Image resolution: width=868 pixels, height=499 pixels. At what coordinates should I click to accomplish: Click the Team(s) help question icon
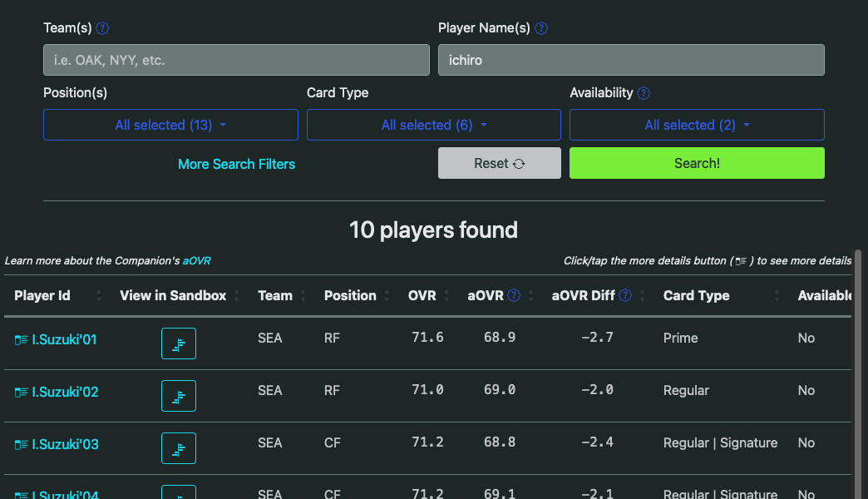click(x=102, y=28)
